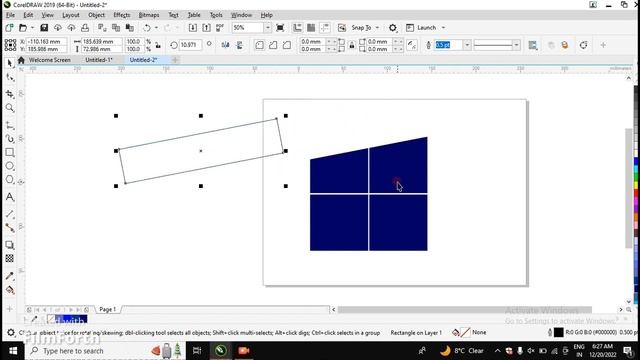
Task: Select Round corner style
Action: 260,45
